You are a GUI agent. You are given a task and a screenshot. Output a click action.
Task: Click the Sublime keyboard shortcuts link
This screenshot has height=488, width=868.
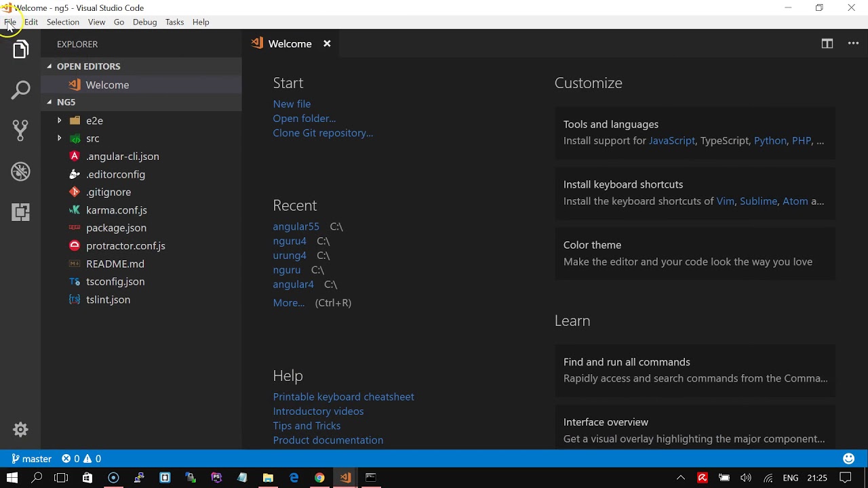click(758, 201)
